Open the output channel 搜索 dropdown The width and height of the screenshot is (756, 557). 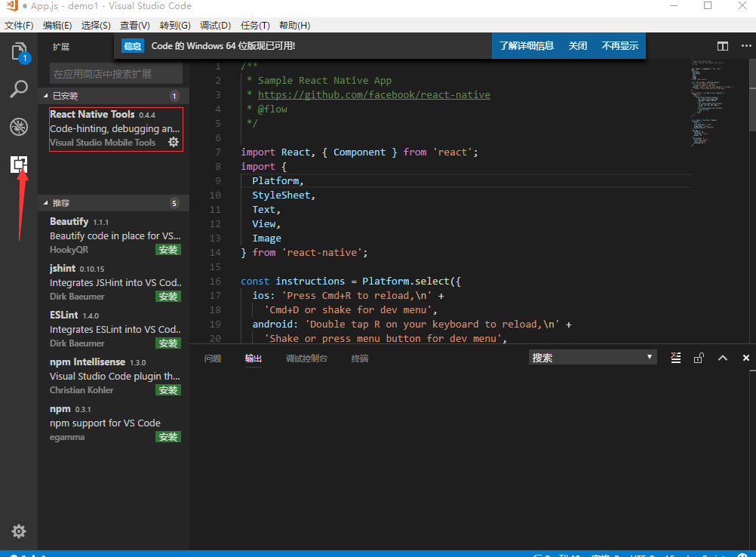pos(592,358)
